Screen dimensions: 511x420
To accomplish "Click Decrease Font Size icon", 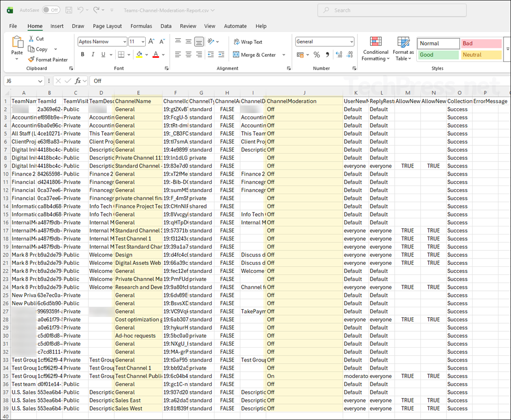I will [x=162, y=41].
